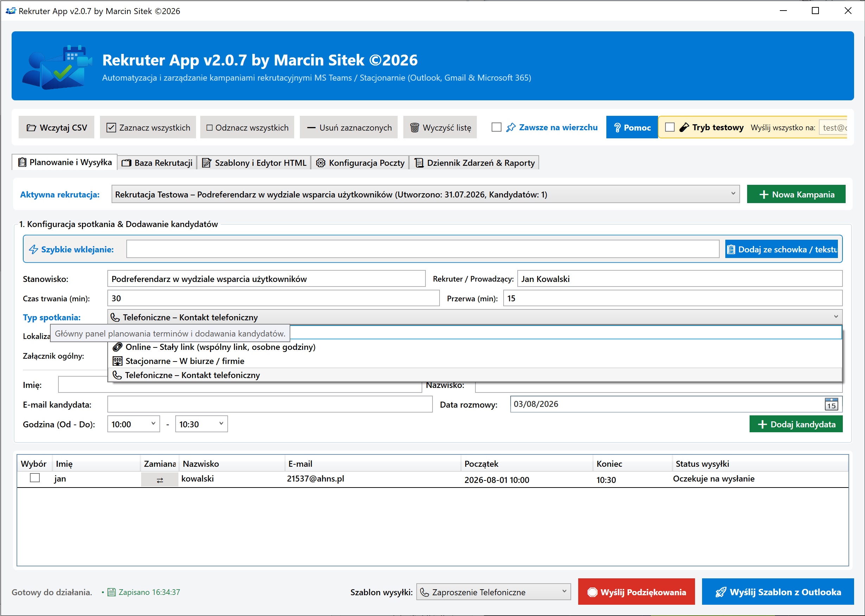Click the Wczytaj CSV button
This screenshot has width=865, height=616.
(x=57, y=127)
